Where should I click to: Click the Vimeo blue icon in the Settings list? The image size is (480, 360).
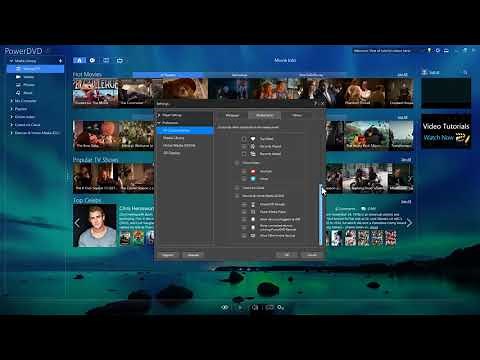(x=253, y=179)
